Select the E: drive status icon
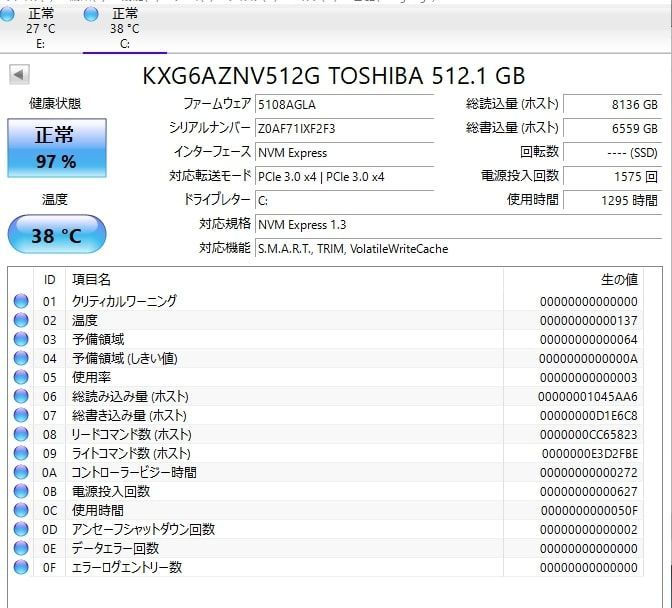The image size is (672, 608). coord(6,15)
